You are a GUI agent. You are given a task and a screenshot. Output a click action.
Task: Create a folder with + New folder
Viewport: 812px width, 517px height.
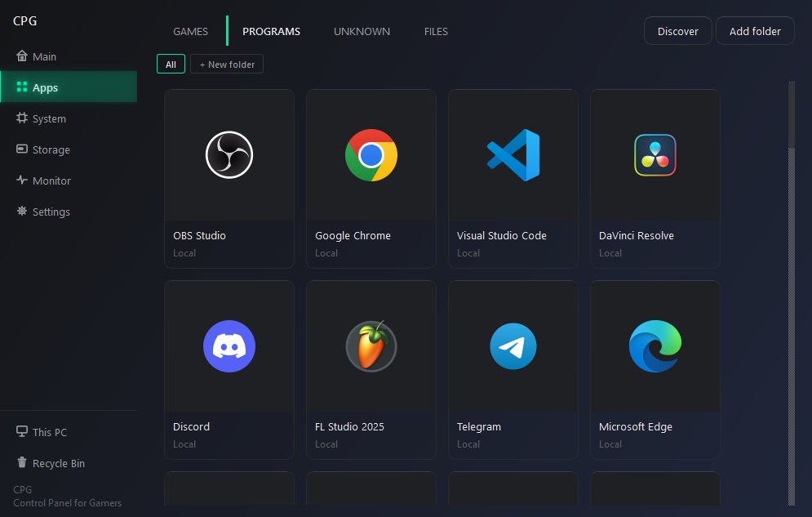click(x=227, y=65)
